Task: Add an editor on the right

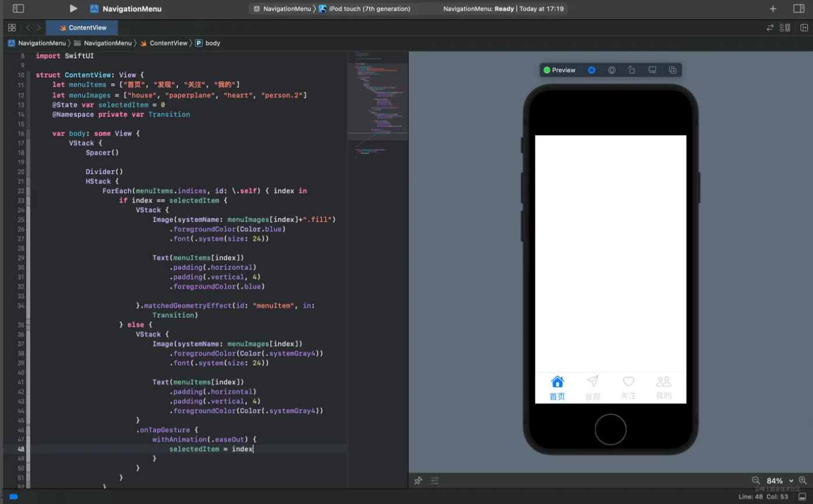Action: click(804, 27)
